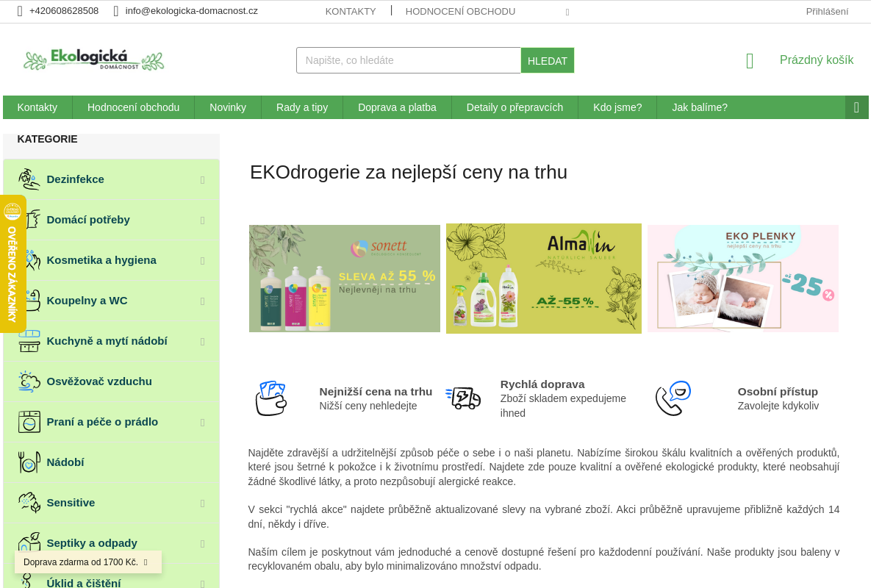Click the shopping cart icon
The width and height of the screenshot is (882, 588).
pyautogui.click(x=750, y=61)
